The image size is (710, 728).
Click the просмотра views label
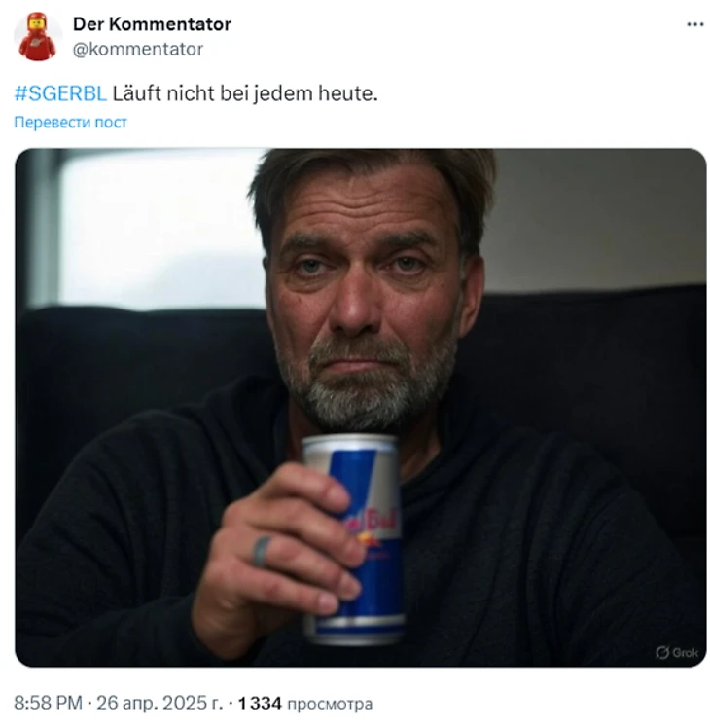[329, 703]
